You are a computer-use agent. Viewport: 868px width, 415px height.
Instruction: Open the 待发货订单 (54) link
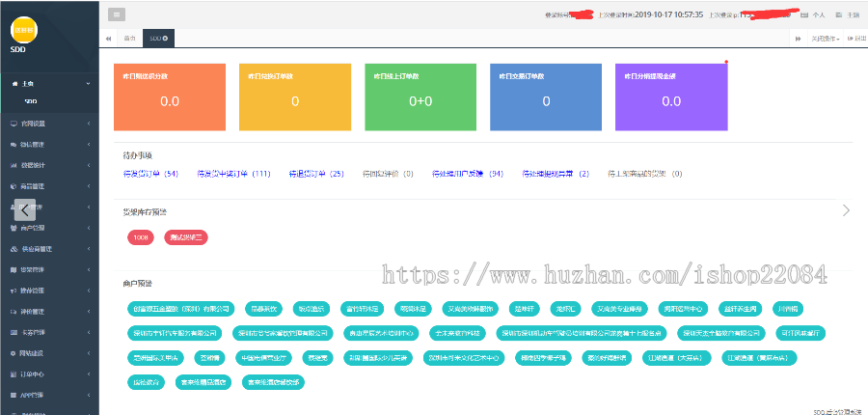click(x=150, y=174)
